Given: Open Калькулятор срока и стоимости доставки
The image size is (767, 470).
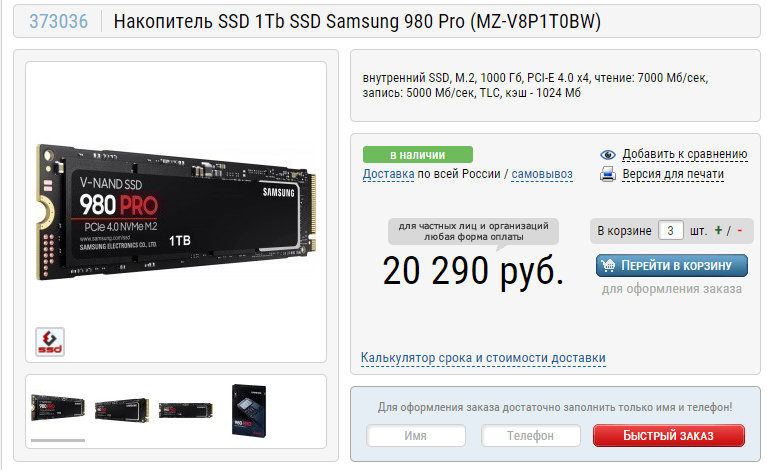Looking at the screenshot, I should pyautogui.click(x=483, y=358).
